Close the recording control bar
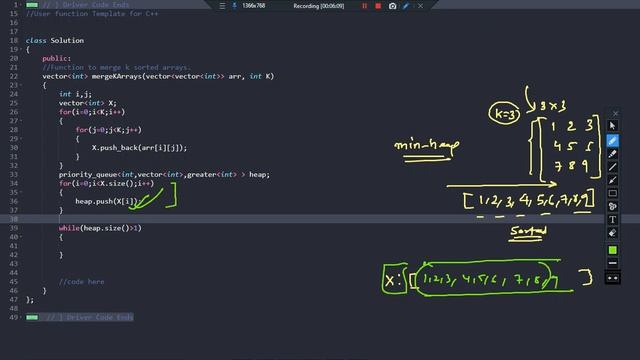Viewport: 640px width, 360px height. (x=420, y=6)
